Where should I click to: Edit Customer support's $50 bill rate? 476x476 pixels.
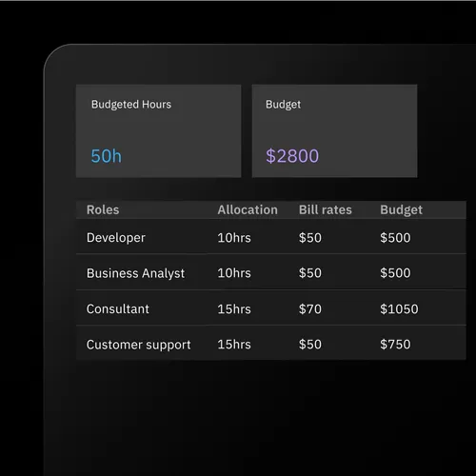point(310,345)
